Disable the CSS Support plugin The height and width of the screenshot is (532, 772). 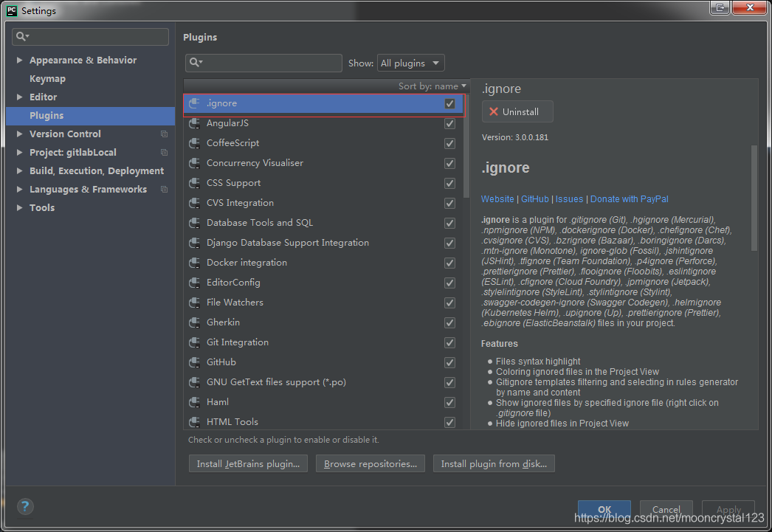[449, 184]
